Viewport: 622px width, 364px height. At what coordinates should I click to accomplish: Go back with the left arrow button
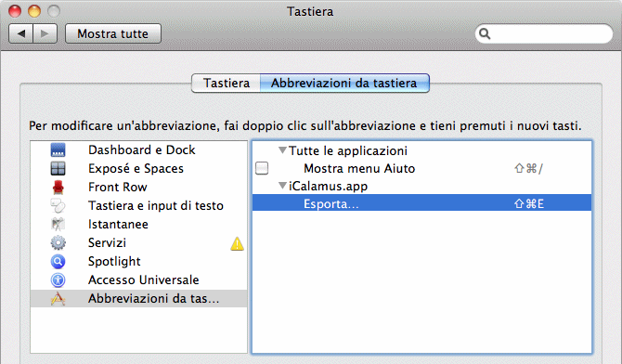(x=21, y=33)
